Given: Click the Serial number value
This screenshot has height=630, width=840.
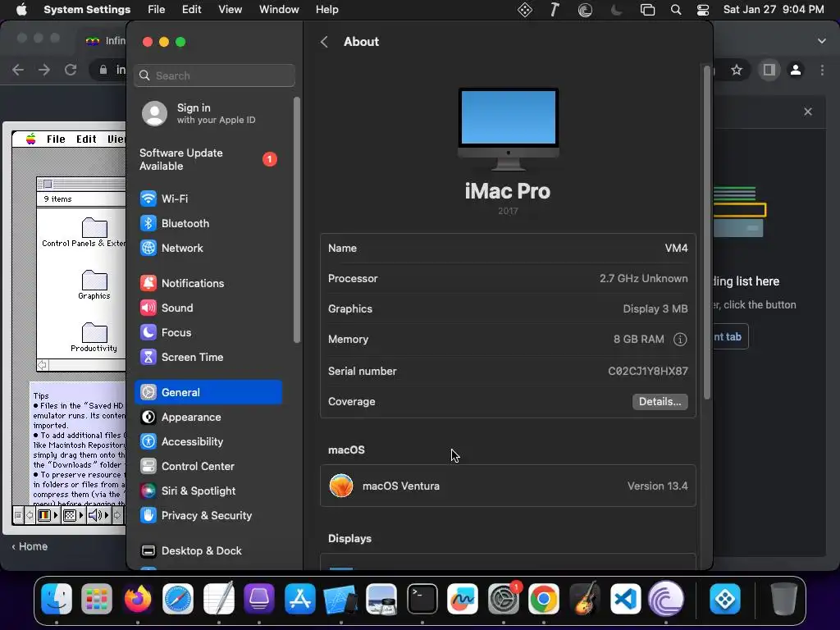Looking at the screenshot, I should tap(648, 372).
